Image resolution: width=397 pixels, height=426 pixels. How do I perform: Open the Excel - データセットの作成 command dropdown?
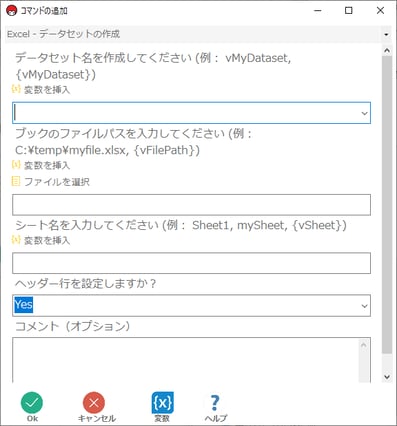(386, 34)
